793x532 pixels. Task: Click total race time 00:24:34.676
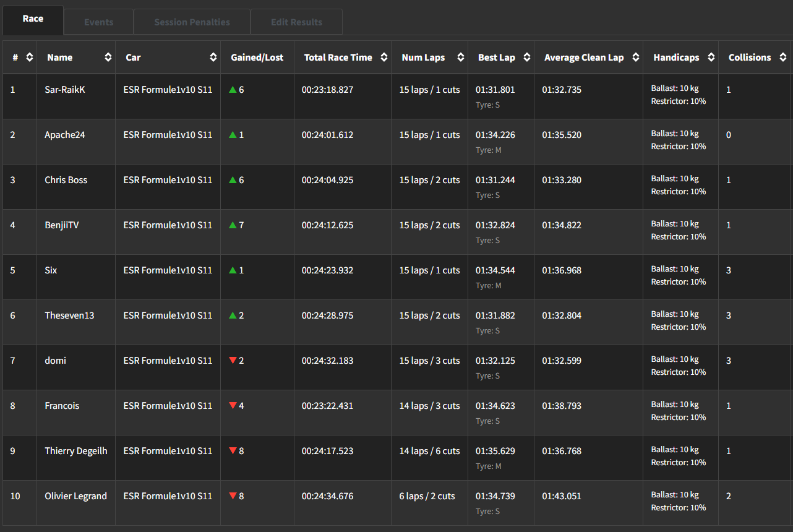[x=328, y=496]
